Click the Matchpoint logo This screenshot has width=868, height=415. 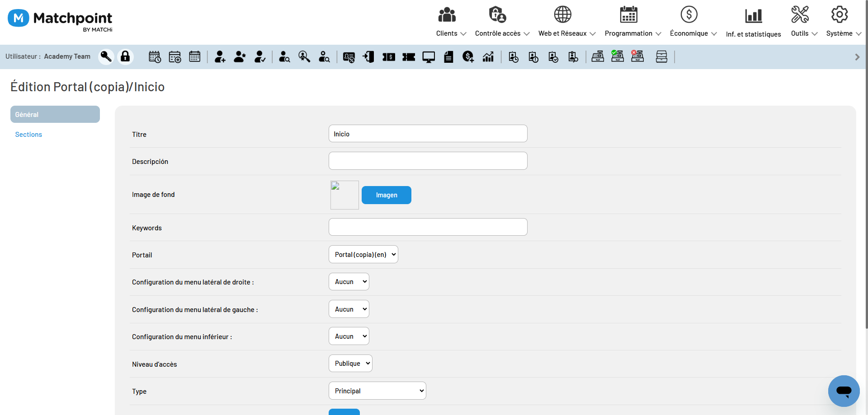tap(60, 20)
